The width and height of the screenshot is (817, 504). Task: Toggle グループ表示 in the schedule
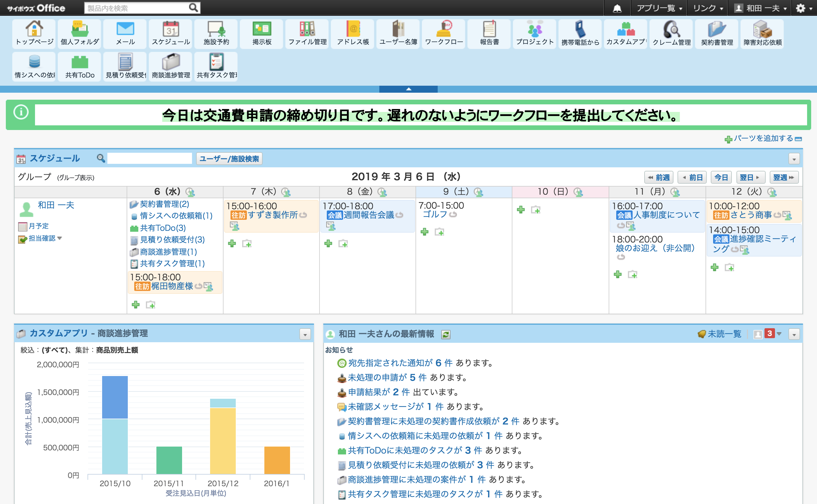pyautogui.click(x=76, y=178)
